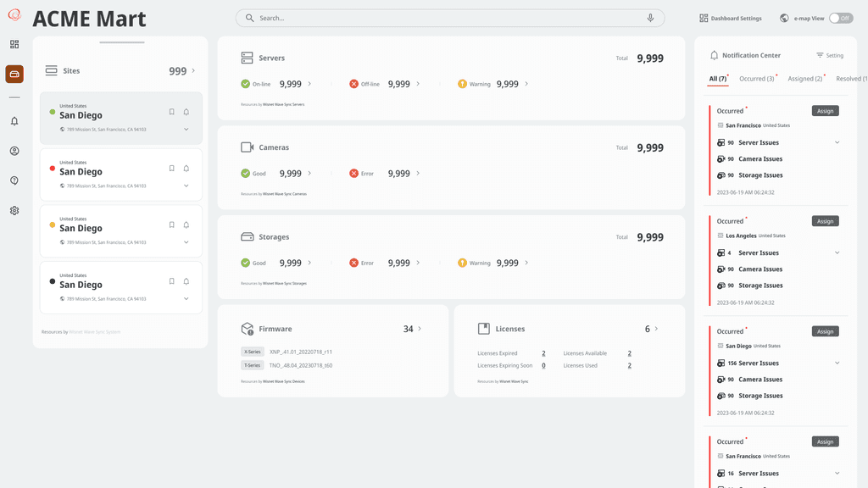Open user account icon in sidebar
The width and height of the screenshot is (868, 488).
(14, 151)
